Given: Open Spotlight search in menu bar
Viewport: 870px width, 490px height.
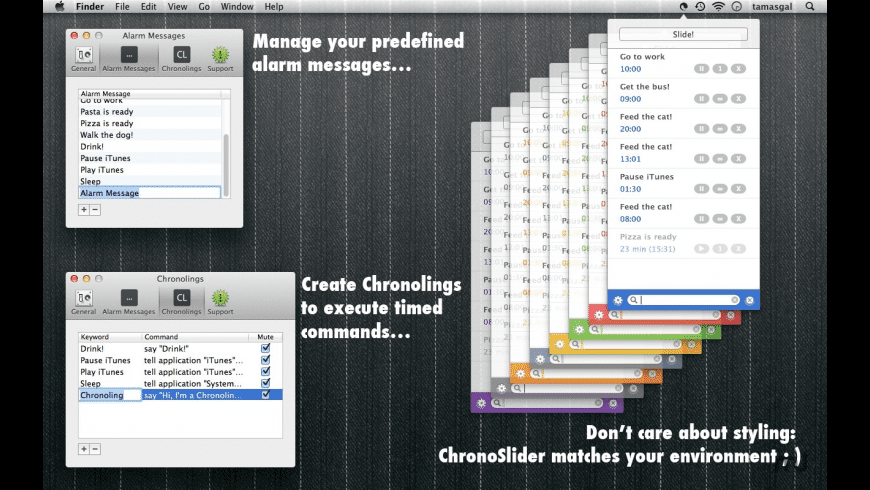Looking at the screenshot, I should [810, 7].
